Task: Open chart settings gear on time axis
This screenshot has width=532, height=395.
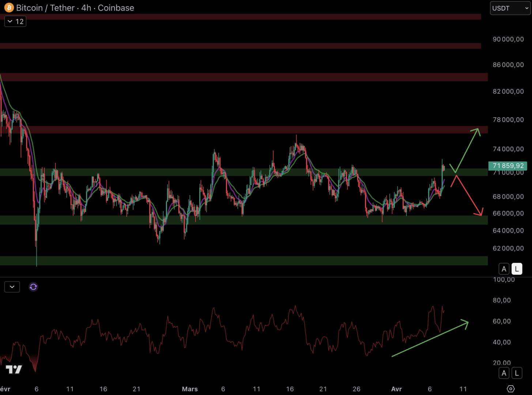Action: tap(511, 389)
